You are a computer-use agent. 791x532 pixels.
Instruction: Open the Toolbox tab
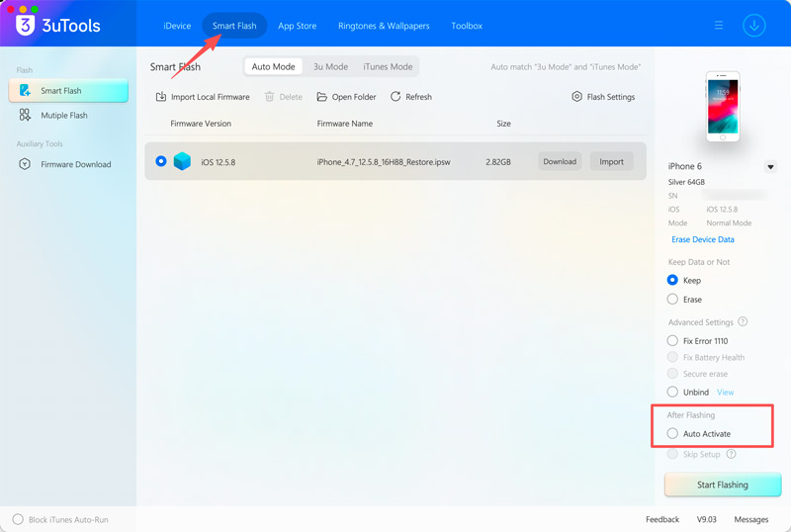pos(467,26)
